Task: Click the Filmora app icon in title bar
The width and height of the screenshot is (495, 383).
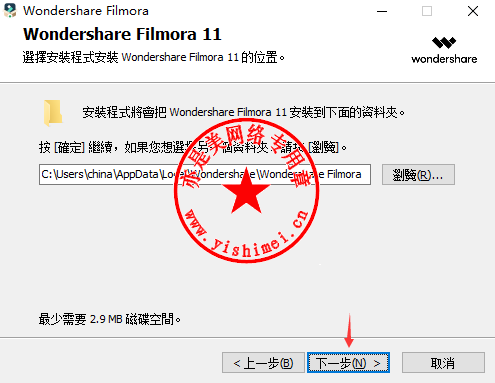Action: tap(10, 11)
